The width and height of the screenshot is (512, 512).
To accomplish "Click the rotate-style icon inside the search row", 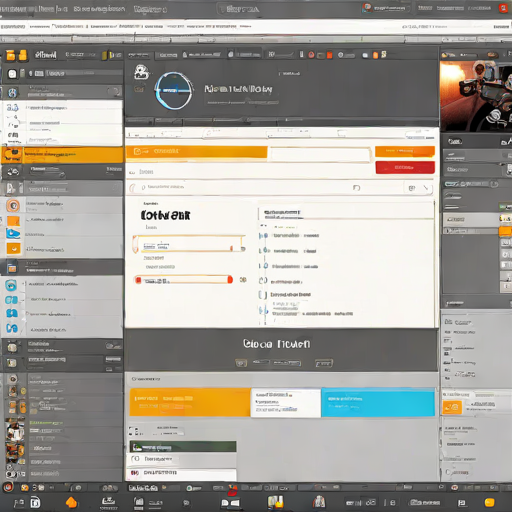I will pos(356,188).
